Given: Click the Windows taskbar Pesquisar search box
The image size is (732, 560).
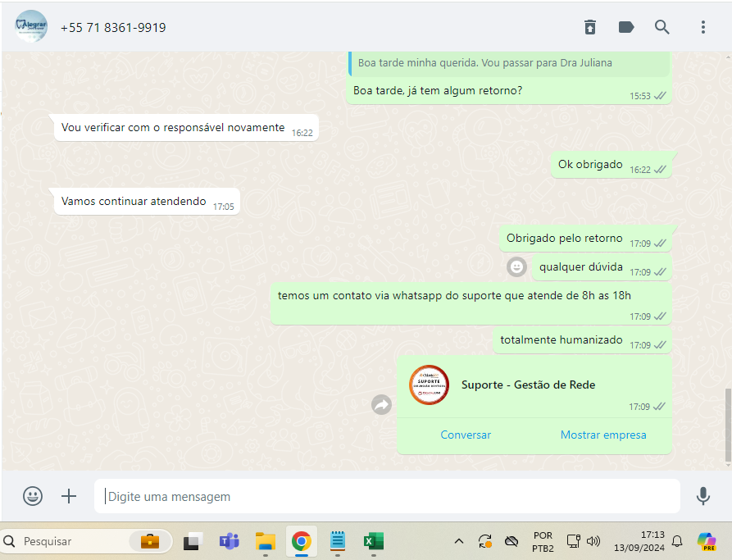Looking at the screenshot, I should tap(86, 541).
